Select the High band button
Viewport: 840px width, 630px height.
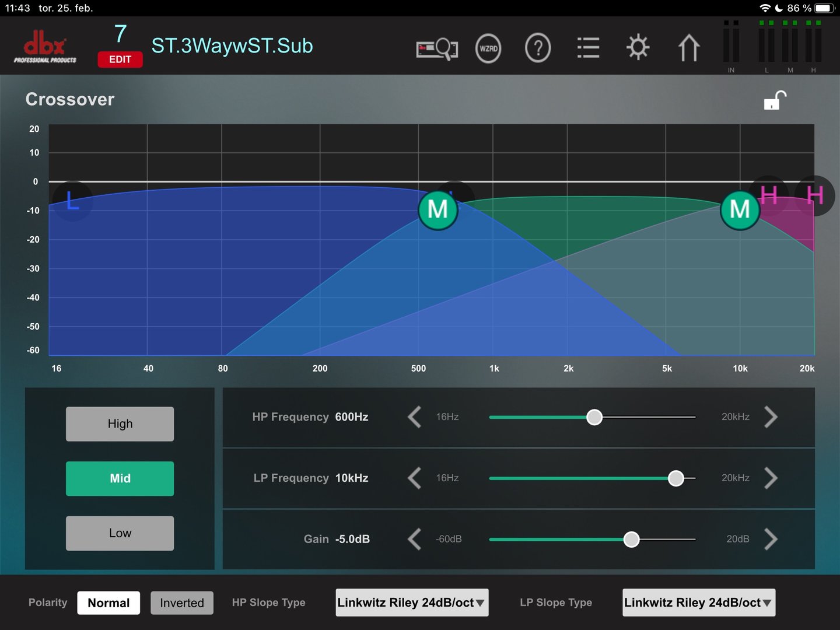[x=120, y=424]
